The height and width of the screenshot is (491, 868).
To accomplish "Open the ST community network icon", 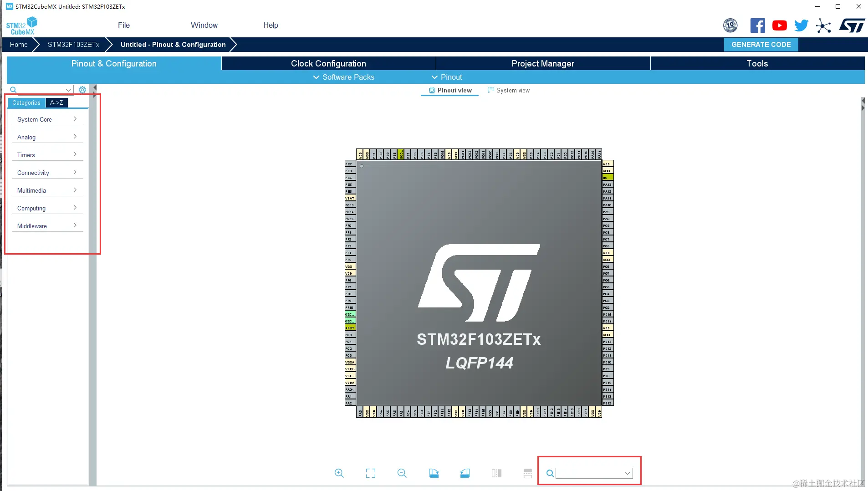I will click(x=823, y=26).
